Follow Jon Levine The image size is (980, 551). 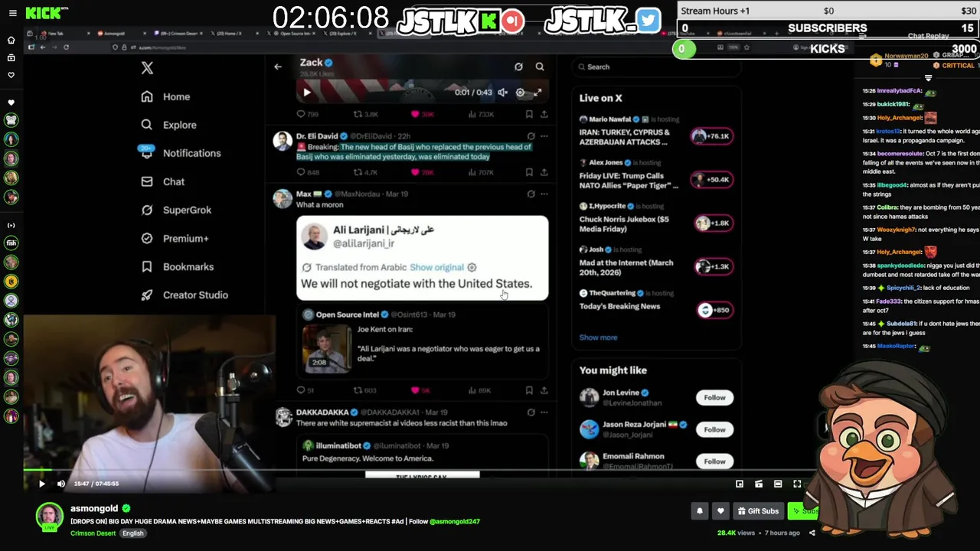pyautogui.click(x=714, y=397)
